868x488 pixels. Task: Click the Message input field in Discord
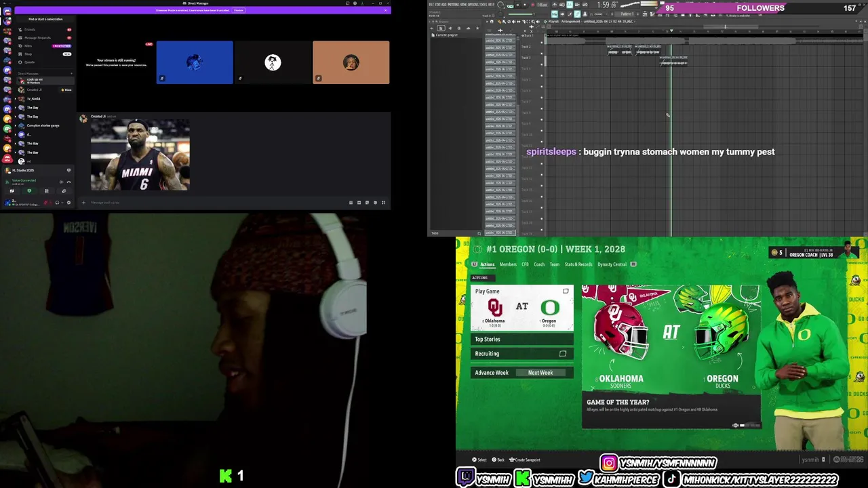tap(217, 202)
